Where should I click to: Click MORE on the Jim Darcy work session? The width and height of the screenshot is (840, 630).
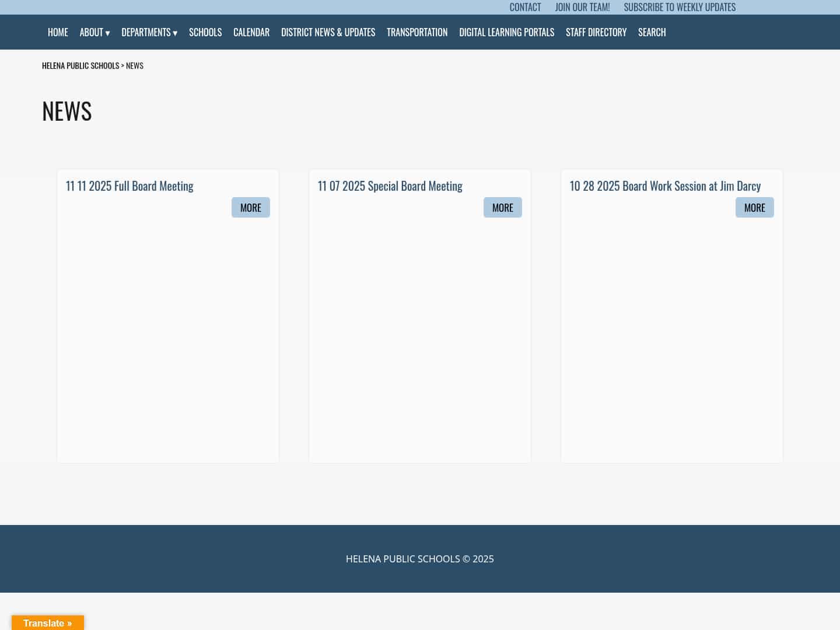click(754, 207)
